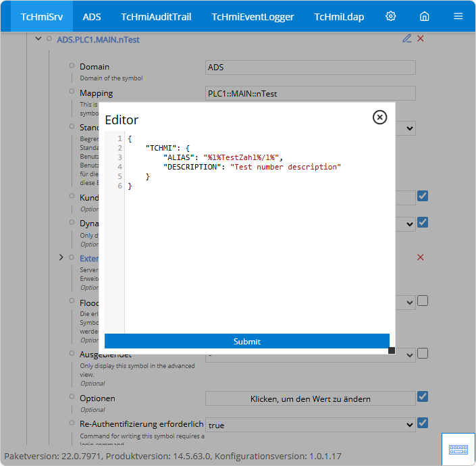Click the Paketversion status text

(x=173, y=456)
